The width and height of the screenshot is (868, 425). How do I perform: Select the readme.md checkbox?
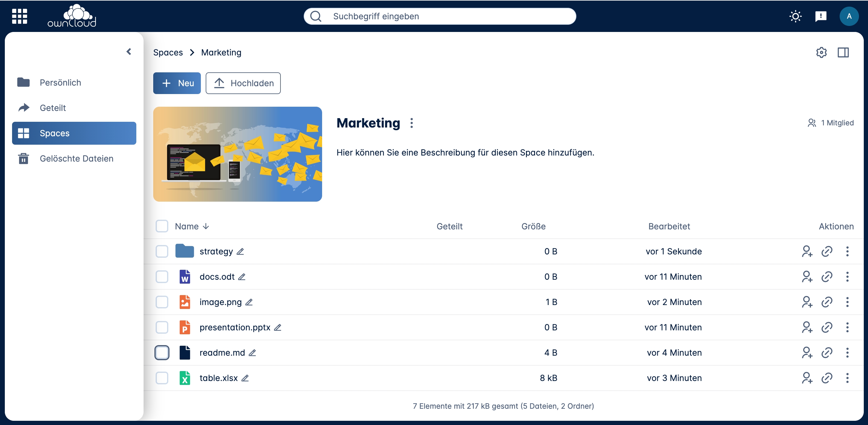click(x=162, y=353)
